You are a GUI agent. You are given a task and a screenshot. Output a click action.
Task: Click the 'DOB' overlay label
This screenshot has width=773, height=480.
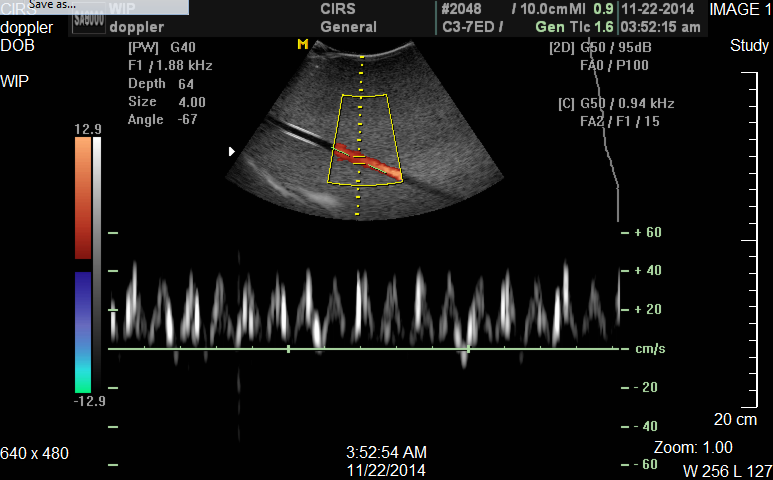pos(17,46)
